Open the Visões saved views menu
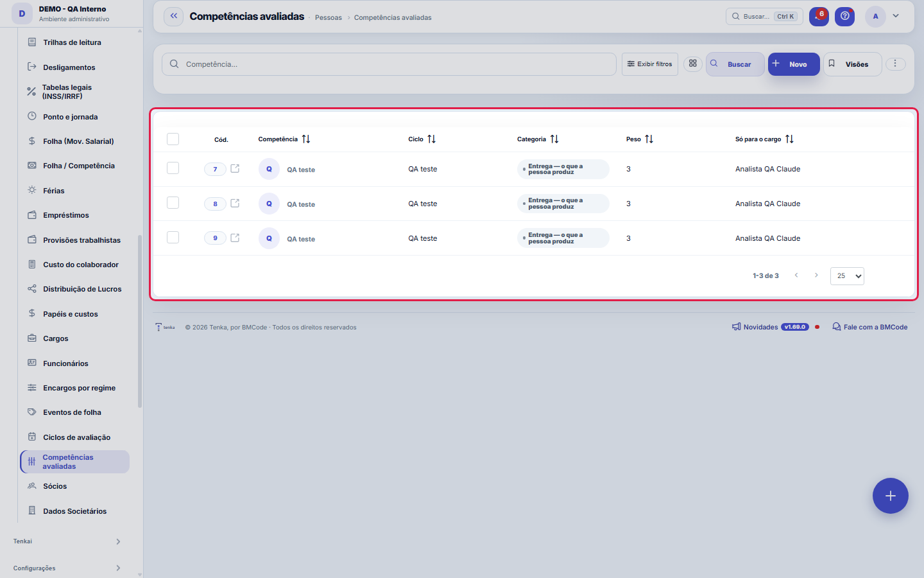This screenshot has height=578, width=924. point(852,64)
